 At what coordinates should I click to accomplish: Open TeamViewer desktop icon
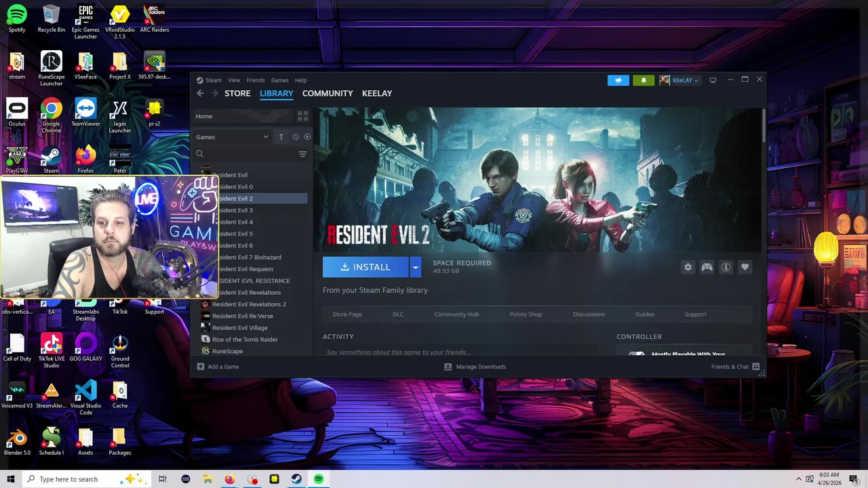(85, 113)
